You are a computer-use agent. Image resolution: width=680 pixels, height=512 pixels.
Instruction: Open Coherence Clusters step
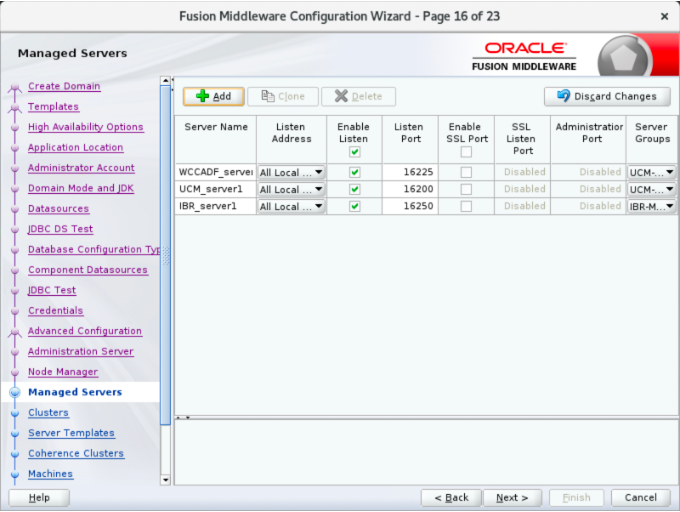[76, 453]
